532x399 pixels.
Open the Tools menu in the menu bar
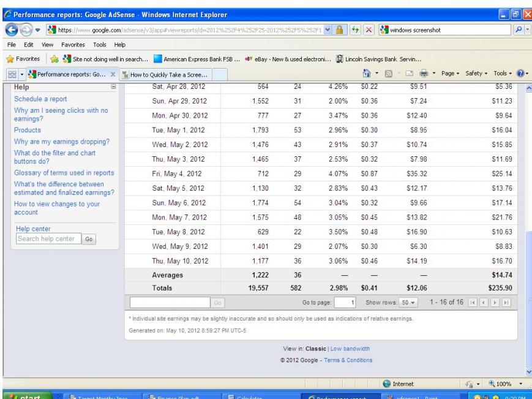pyautogui.click(x=99, y=45)
